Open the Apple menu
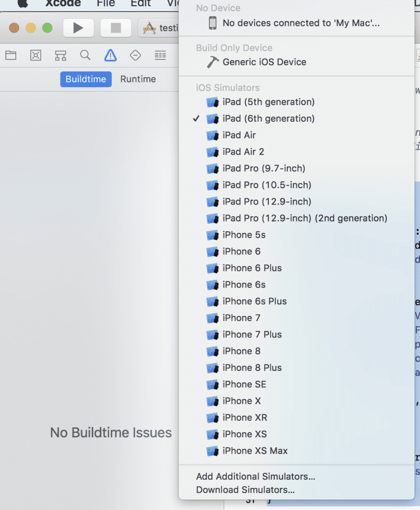The height and width of the screenshot is (510, 420). (22, 3)
